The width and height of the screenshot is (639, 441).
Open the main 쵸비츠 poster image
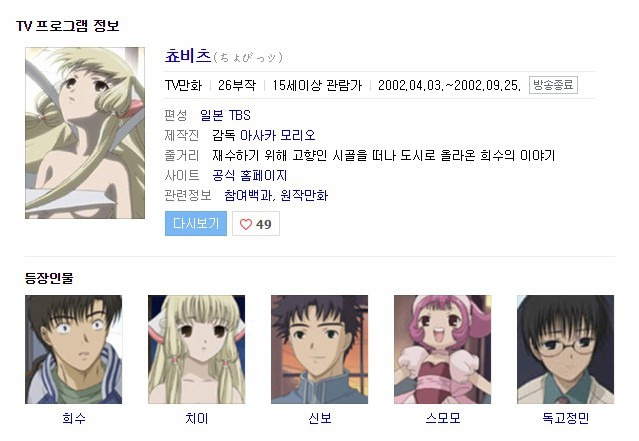[x=85, y=133]
